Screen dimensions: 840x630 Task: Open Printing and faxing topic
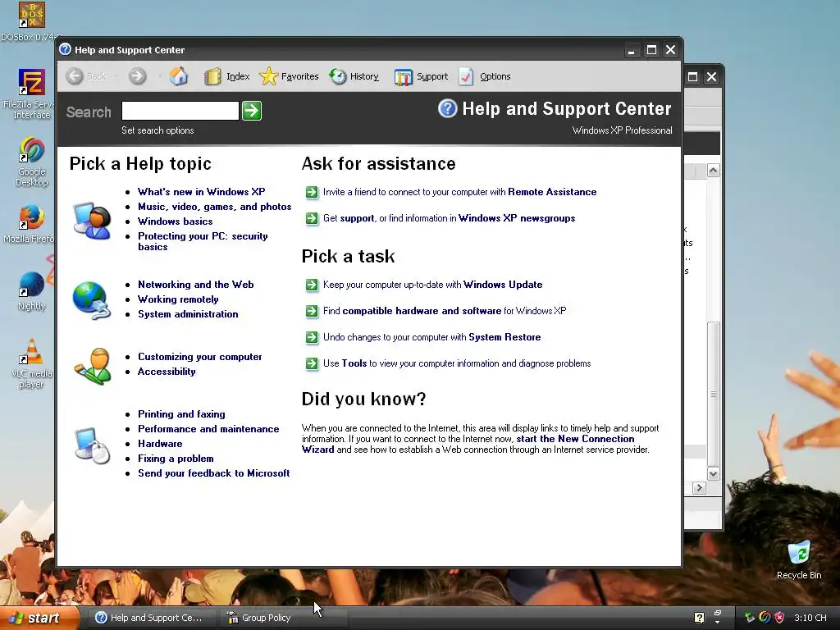pos(181,414)
